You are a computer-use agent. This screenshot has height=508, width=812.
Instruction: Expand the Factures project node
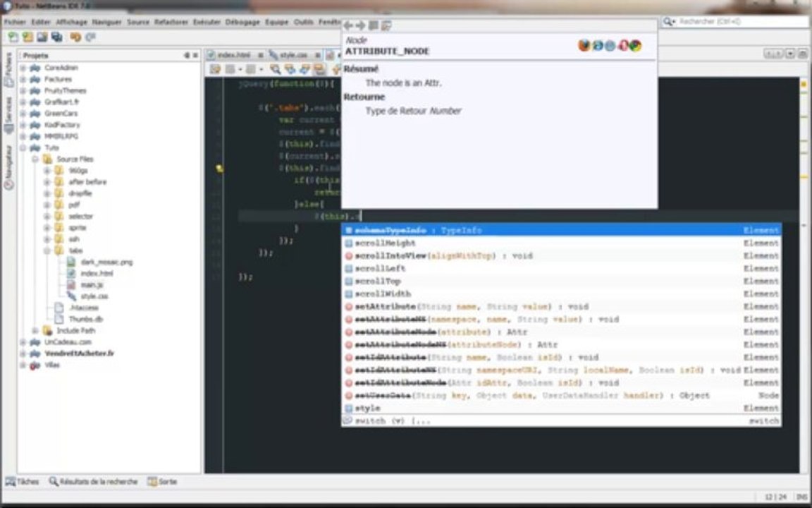point(23,79)
